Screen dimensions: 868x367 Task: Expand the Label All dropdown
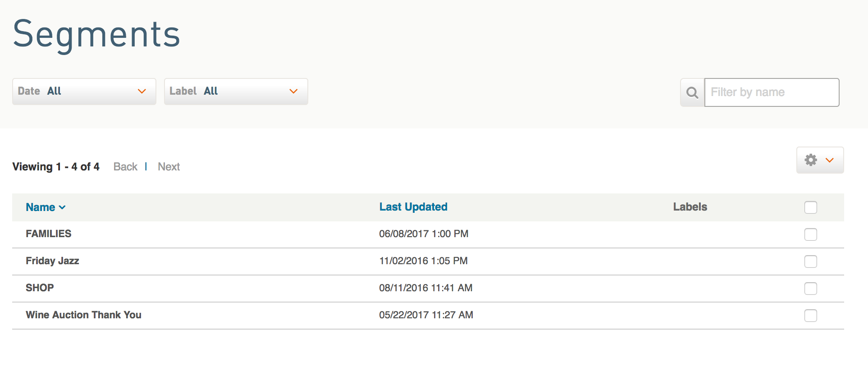tap(236, 92)
